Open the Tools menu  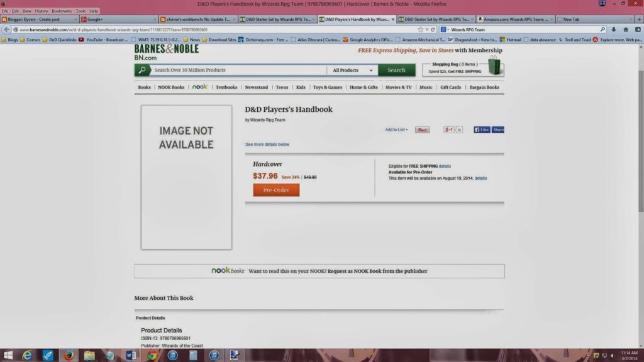point(80,11)
